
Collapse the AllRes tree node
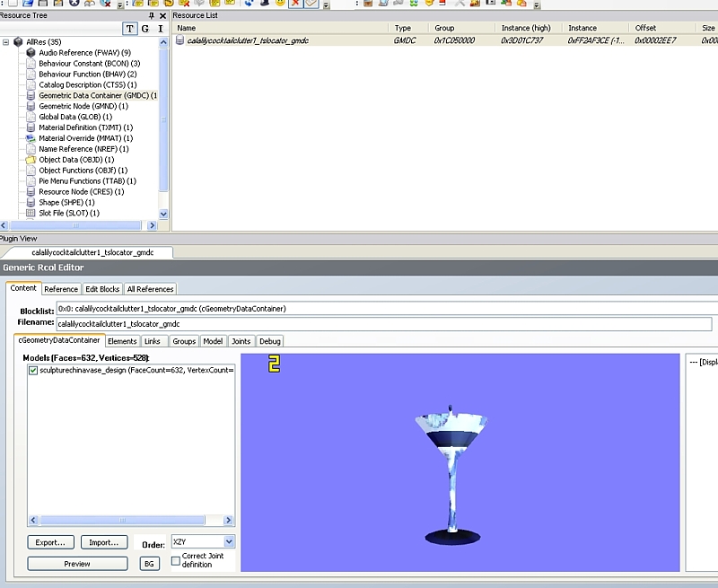click(6, 42)
